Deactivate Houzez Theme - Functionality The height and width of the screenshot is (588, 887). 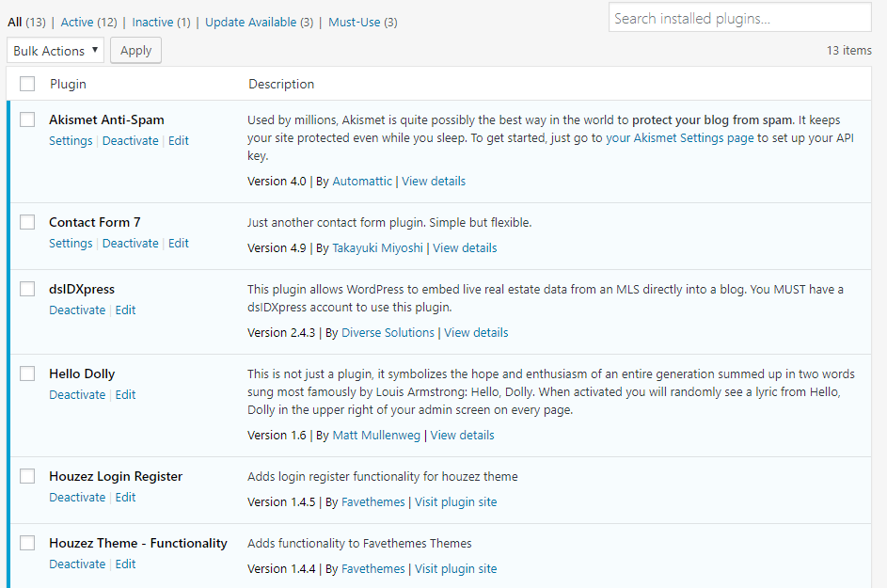(77, 564)
